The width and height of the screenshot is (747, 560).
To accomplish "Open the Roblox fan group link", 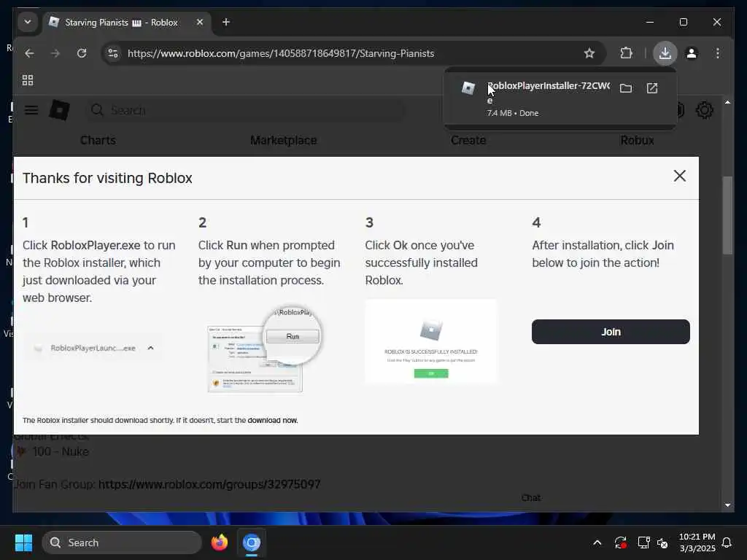I will 209,484.
